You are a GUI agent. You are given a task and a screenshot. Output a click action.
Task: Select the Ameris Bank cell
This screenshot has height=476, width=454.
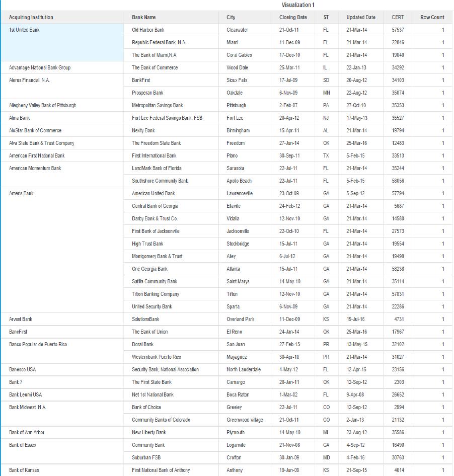click(62, 250)
